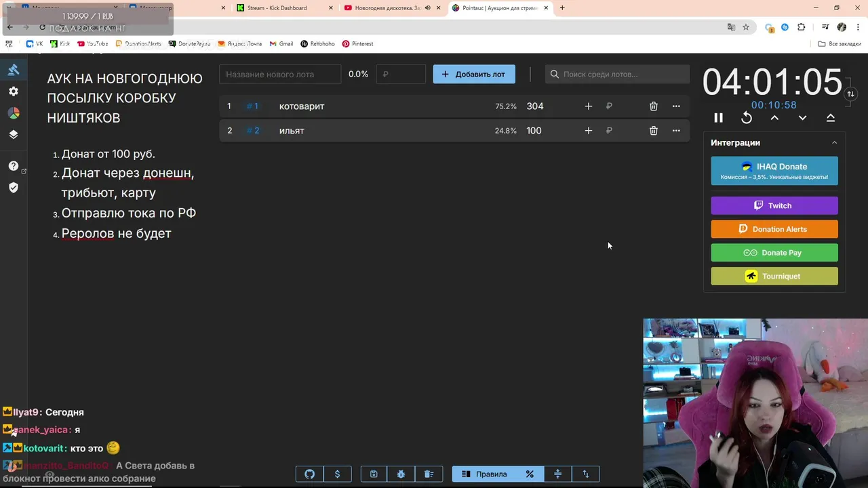Image resolution: width=868 pixels, height=488 pixels.
Task: Click the swap arrows button beside timer
Action: 850,94
